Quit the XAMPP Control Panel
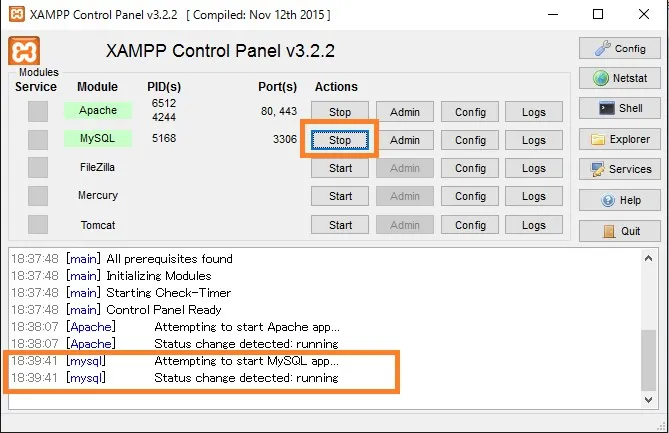 pos(620,231)
